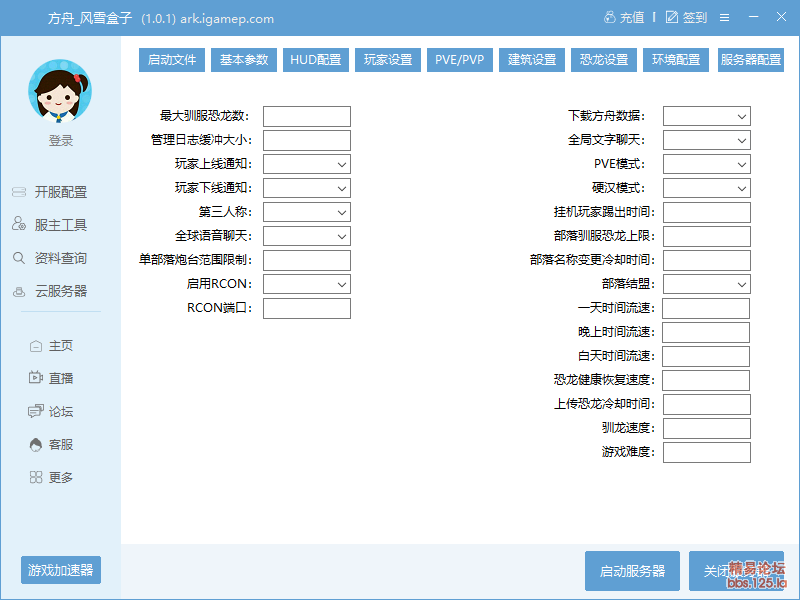Viewport: 800px width, 600px height.
Task: Click the 游戏加速器 button
Action: pyautogui.click(x=61, y=570)
